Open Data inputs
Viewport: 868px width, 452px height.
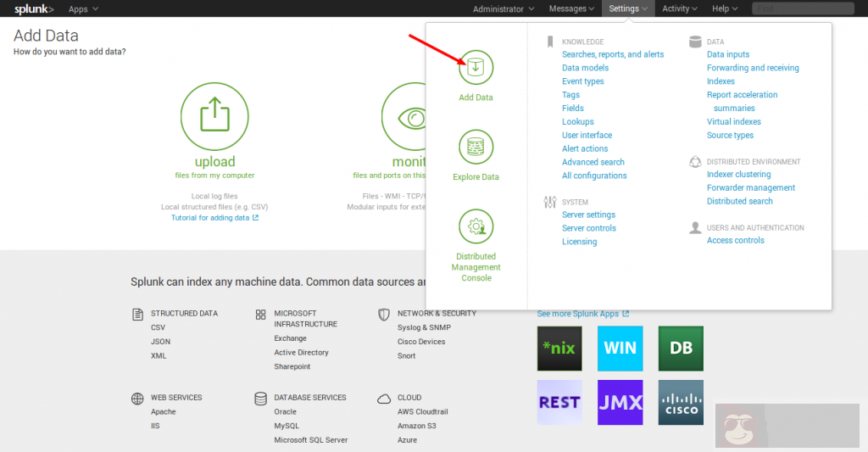click(728, 54)
